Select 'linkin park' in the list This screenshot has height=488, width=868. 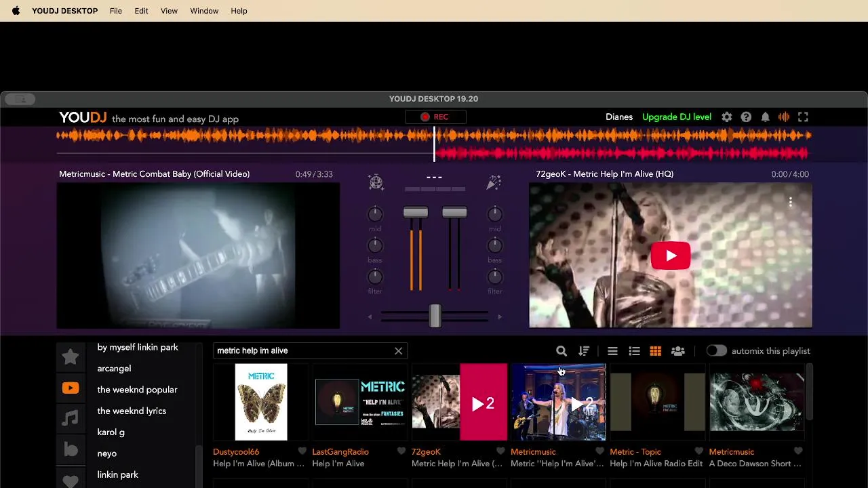[117, 474]
